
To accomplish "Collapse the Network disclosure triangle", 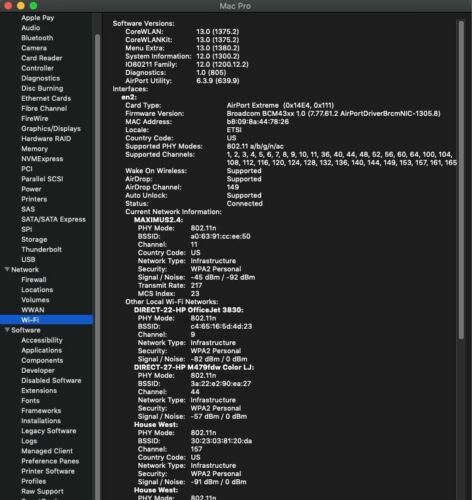I will pos(7,269).
